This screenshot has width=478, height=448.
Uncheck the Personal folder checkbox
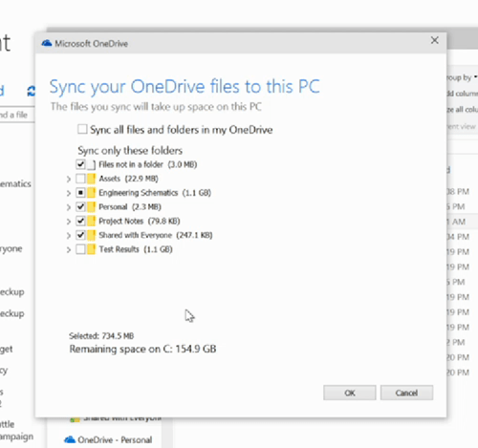click(x=80, y=207)
